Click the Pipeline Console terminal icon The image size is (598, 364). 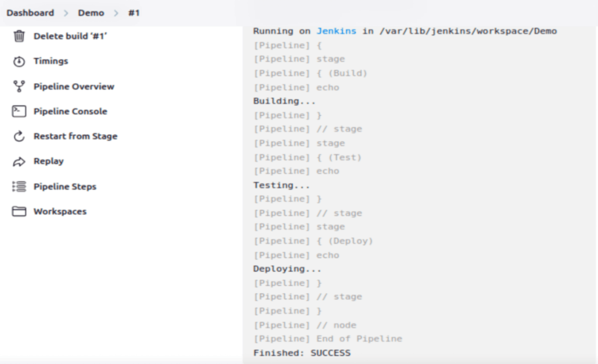[19, 111]
